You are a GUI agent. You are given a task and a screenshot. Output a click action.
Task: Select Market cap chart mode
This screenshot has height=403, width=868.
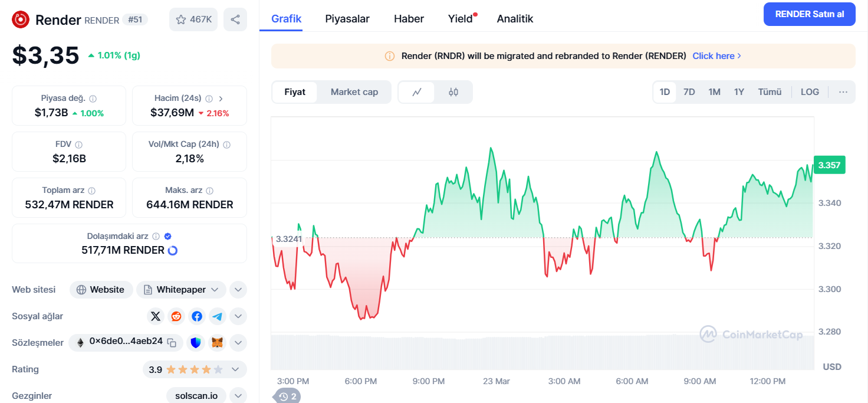pyautogui.click(x=354, y=92)
